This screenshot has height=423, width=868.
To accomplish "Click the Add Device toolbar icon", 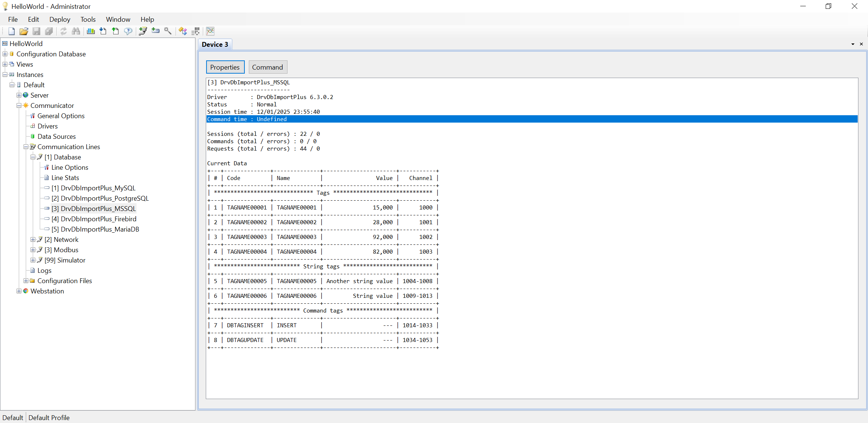I will 155,31.
